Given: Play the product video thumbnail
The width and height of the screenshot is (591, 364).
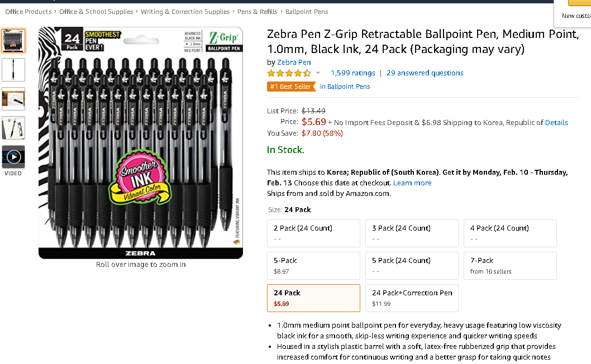Looking at the screenshot, I should [13, 157].
